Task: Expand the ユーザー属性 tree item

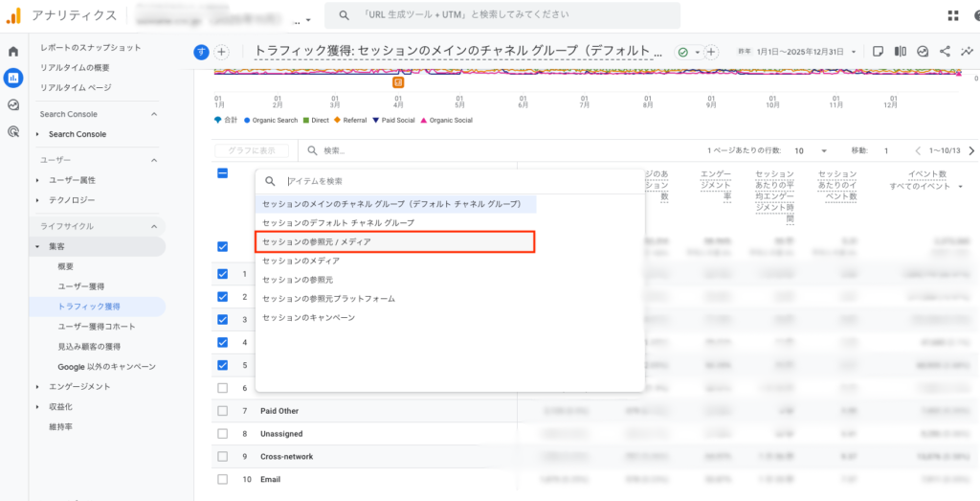Action: click(37, 180)
